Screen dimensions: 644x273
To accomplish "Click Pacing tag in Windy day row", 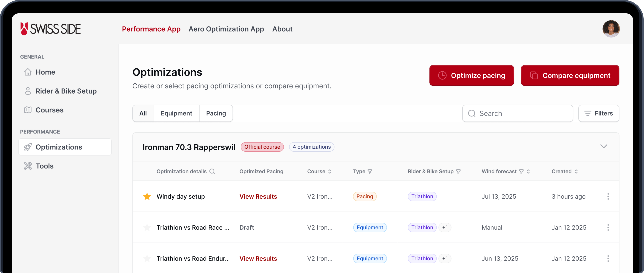I will point(365,196).
